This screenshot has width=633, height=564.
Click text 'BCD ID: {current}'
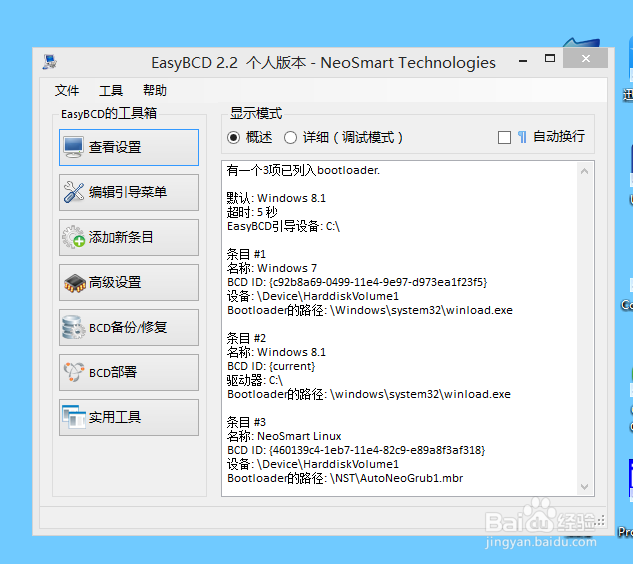[271, 366]
